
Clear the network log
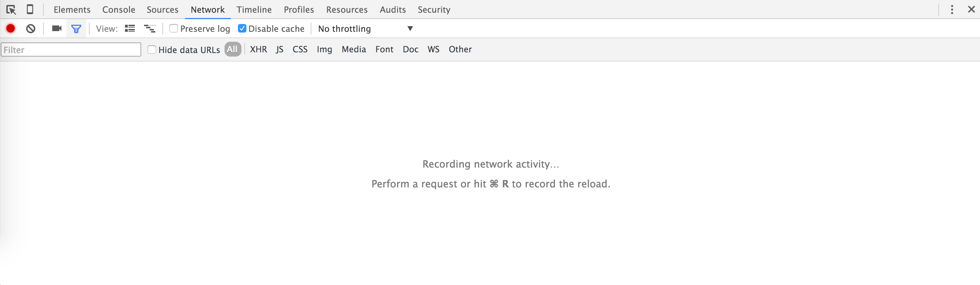(x=31, y=29)
